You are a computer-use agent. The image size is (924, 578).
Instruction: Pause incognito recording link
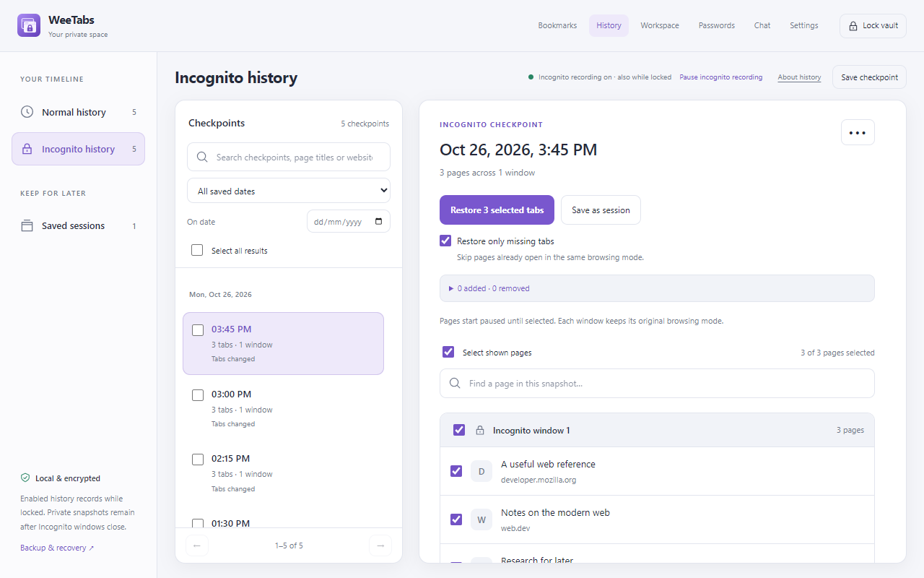coord(720,77)
